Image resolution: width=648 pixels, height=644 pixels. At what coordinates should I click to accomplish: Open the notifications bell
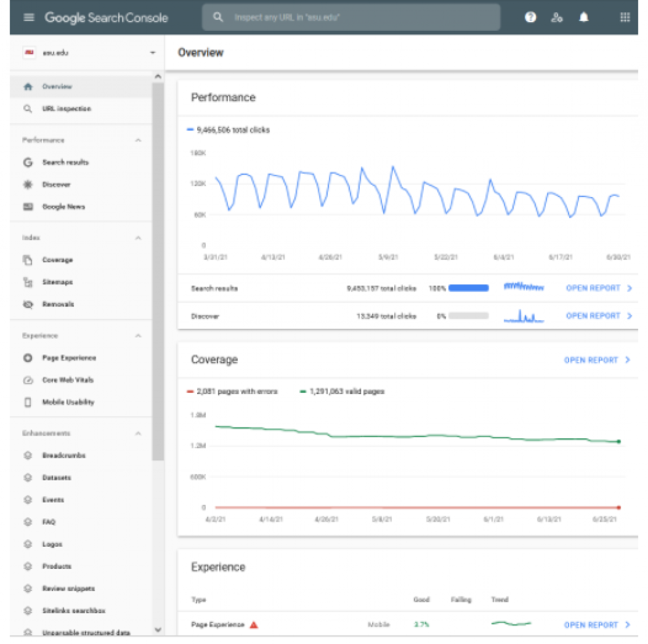[x=584, y=17]
